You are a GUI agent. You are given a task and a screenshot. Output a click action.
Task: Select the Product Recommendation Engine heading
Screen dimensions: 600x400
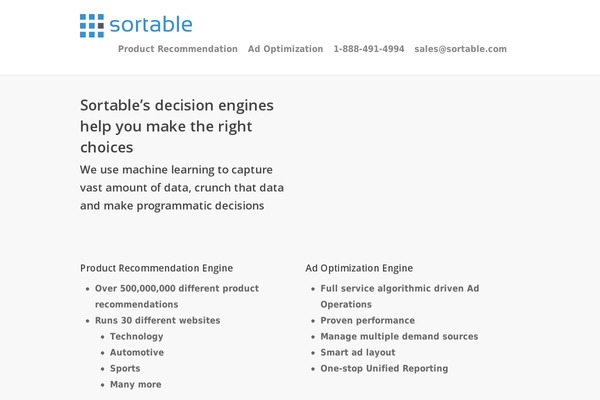pyautogui.click(x=157, y=268)
